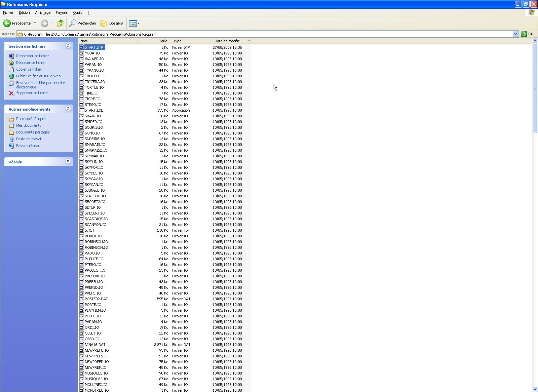Select the file WALKER.IO
The height and width of the screenshot is (392, 538).
pos(94,59)
